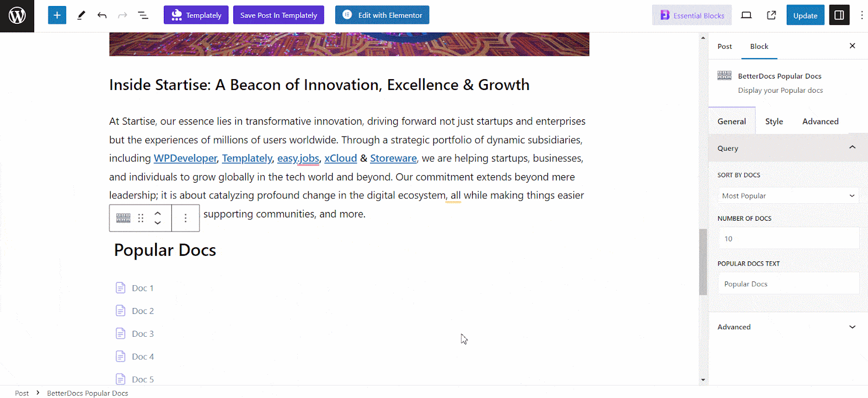Click the WordPress logo icon

[x=17, y=16]
